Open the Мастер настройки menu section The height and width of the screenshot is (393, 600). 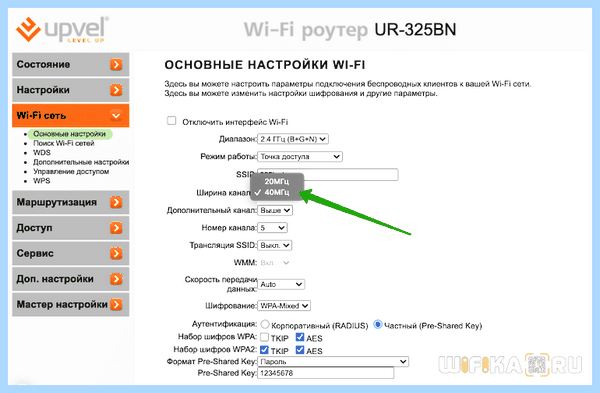click(70, 305)
